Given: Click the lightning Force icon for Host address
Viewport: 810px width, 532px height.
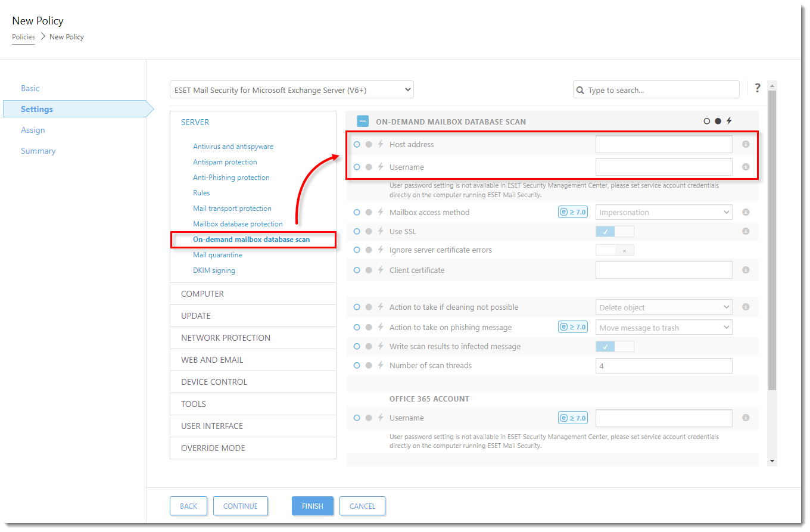Looking at the screenshot, I should (381, 144).
